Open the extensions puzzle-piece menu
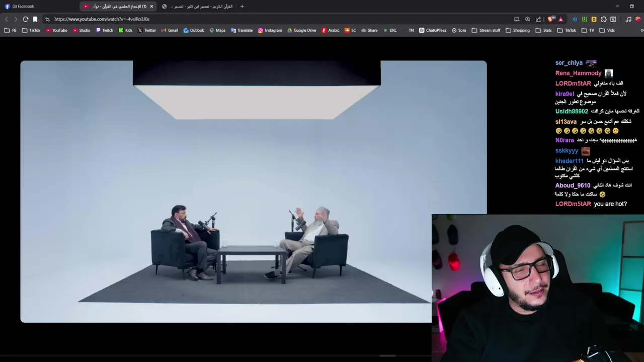The width and height of the screenshot is (644, 362). [604, 19]
